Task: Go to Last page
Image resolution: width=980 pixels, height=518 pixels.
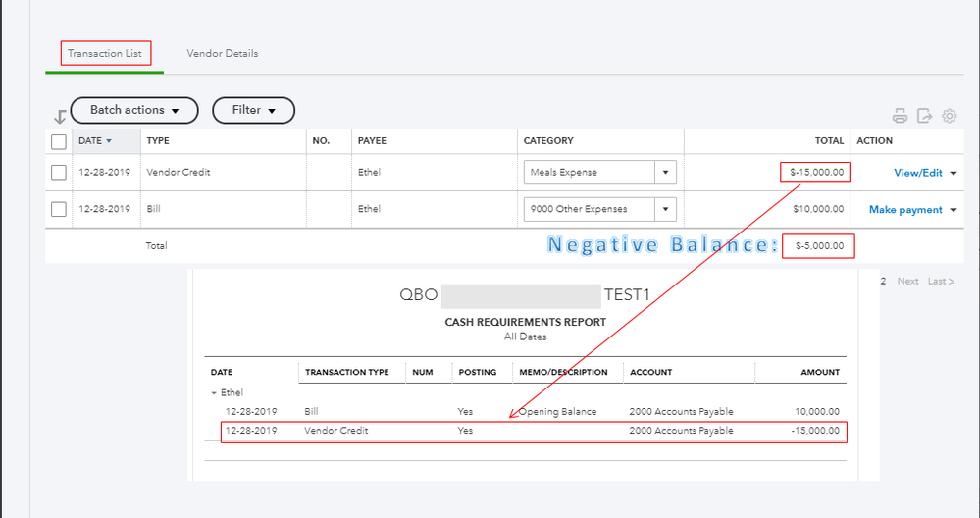Action: coord(941,282)
